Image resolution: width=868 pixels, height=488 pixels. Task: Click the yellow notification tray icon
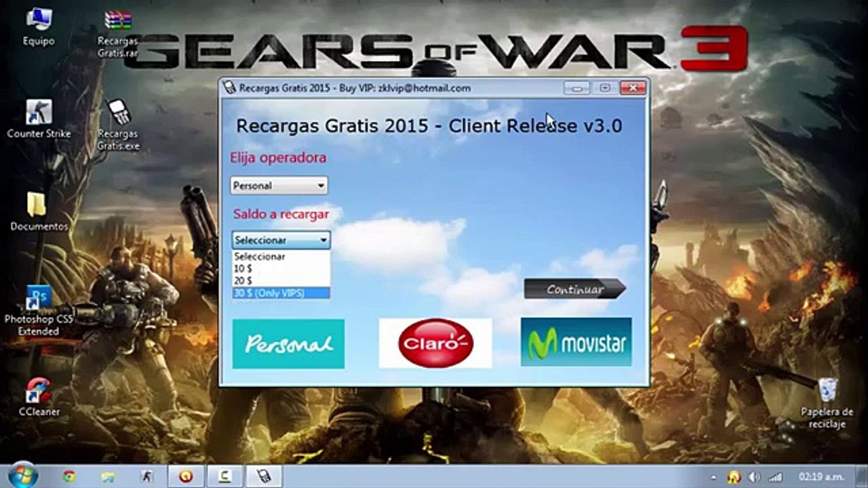click(x=733, y=477)
